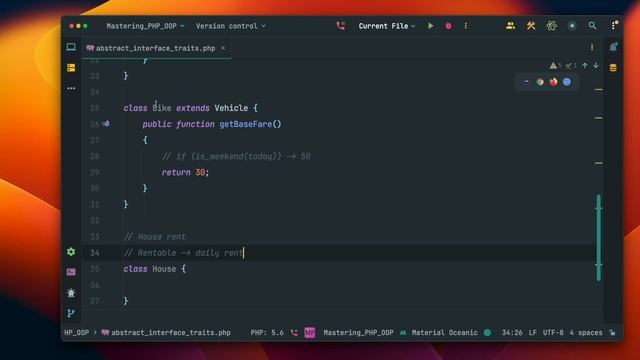
Task: Click line number 25 in the gutter
Action: tap(95, 108)
